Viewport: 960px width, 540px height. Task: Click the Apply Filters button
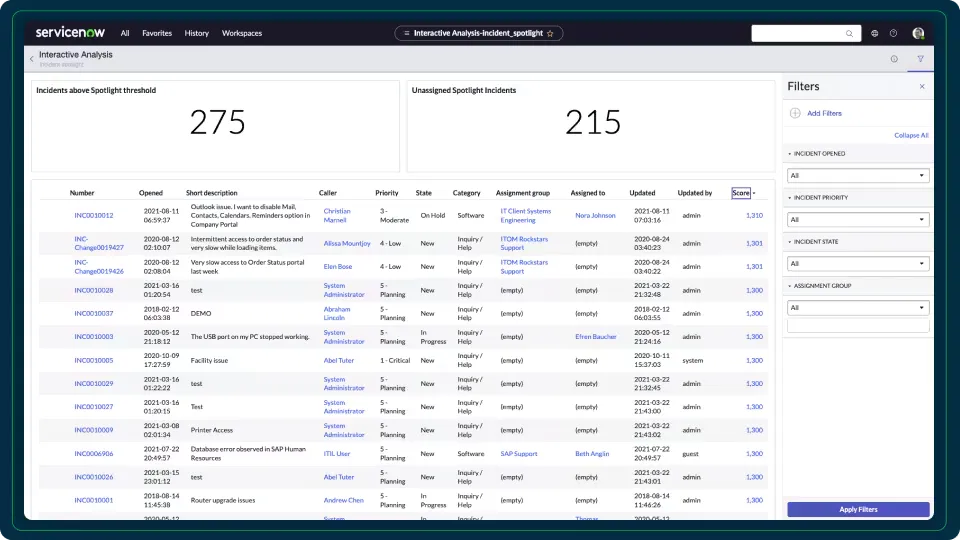point(858,510)
